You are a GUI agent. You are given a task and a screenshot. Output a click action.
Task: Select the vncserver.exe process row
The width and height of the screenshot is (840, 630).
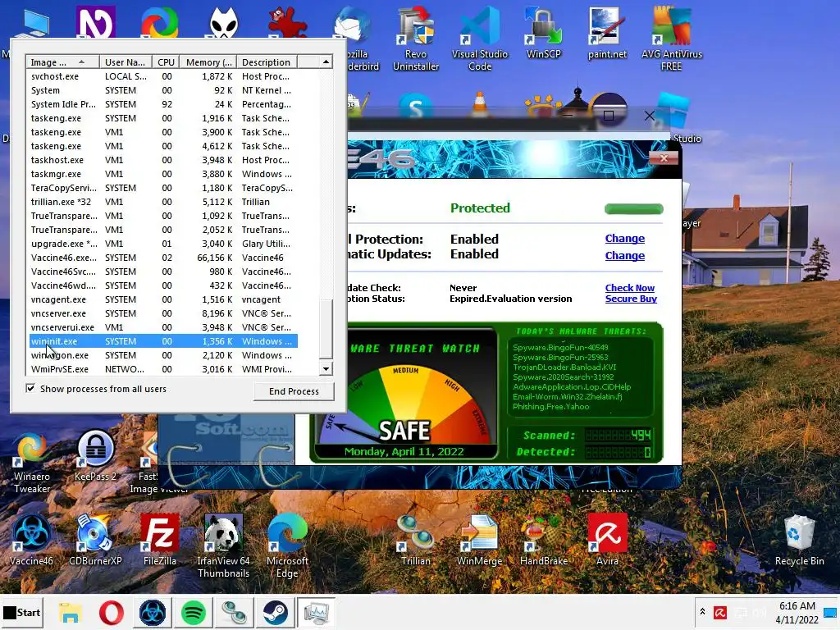point(162,313)
